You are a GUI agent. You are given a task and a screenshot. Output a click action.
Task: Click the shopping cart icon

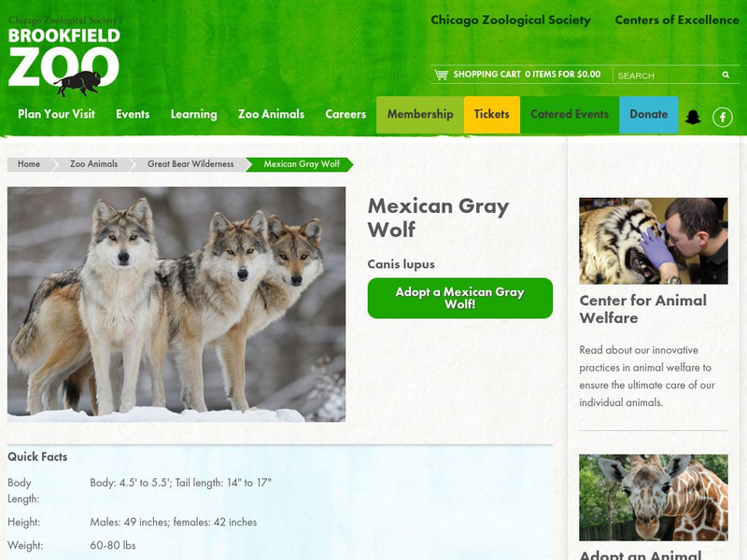(x=441, y=75)
